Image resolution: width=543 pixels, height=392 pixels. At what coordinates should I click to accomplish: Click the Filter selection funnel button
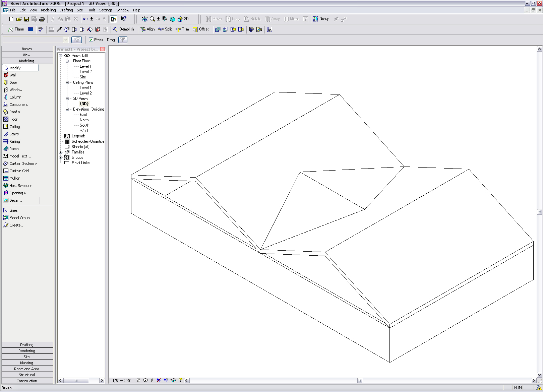click(123, 40)
